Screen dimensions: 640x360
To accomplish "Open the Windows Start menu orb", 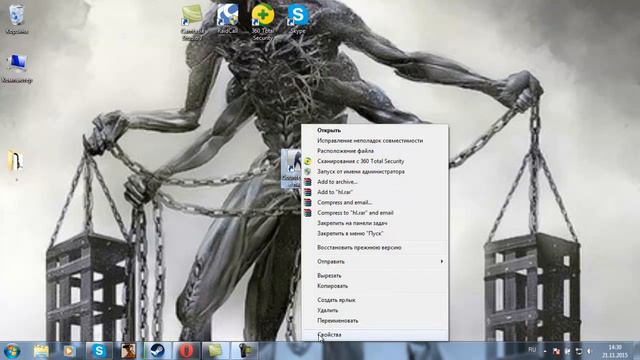I will 12,351.
